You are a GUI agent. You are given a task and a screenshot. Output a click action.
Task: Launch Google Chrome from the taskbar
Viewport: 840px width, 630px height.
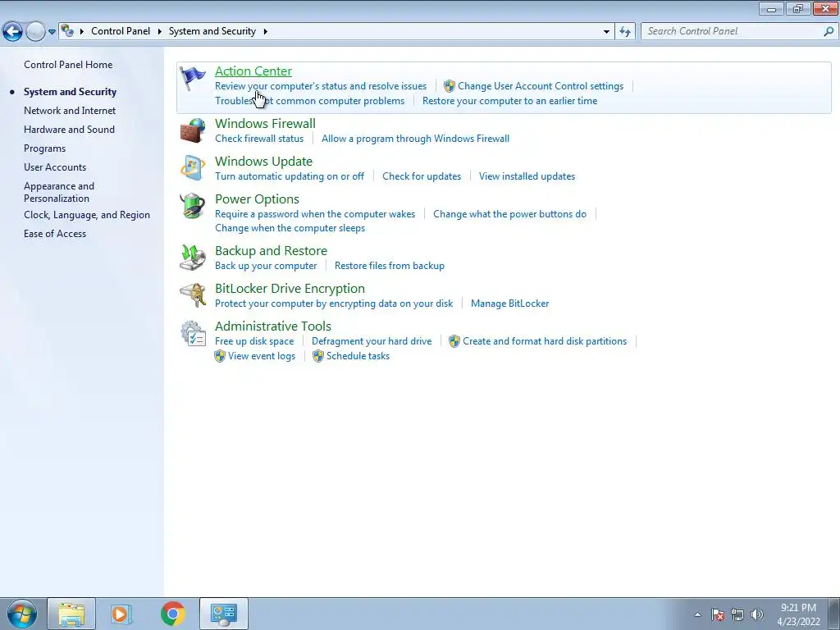point(172,614)
